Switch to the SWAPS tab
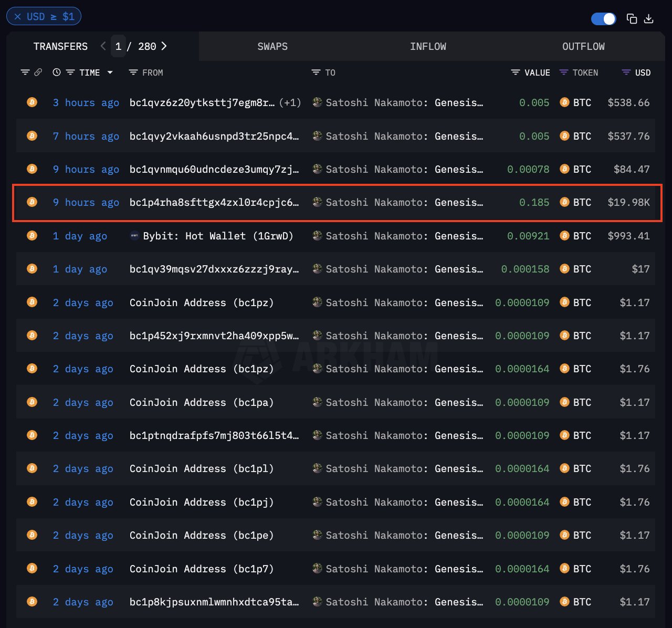Screen dimensions: 672x628 coord(272,46)
